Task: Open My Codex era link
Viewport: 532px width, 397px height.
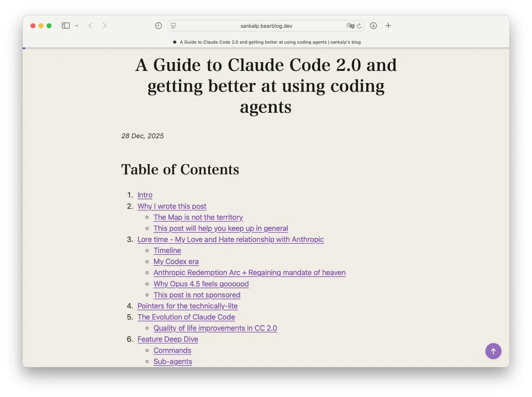Action: [176, 262]
